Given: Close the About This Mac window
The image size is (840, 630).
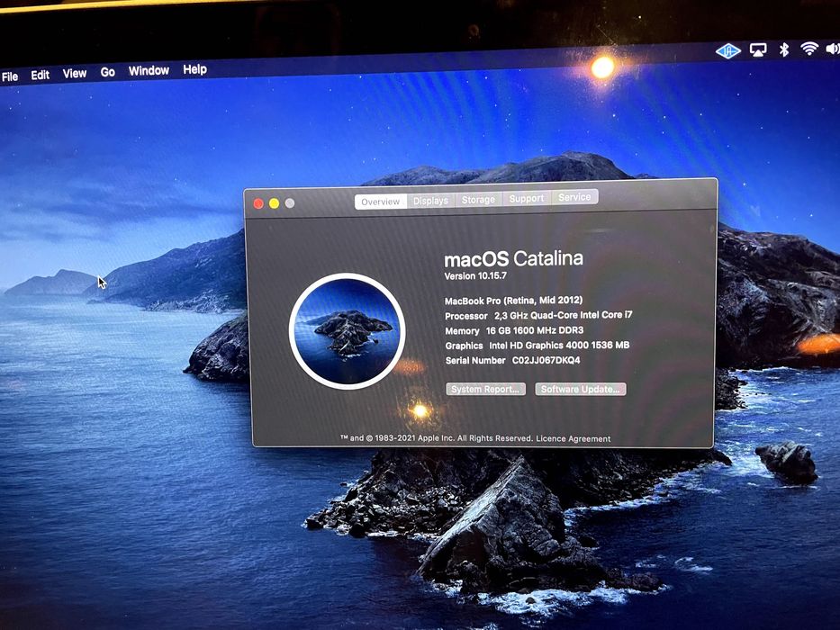Looking at the screenshot, I should 258,203.
